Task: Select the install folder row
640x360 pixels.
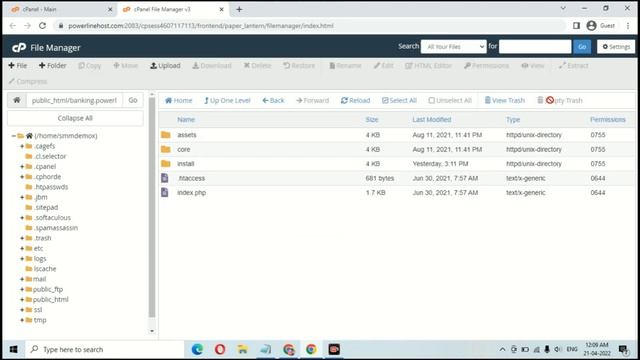Action: (397, 164)
